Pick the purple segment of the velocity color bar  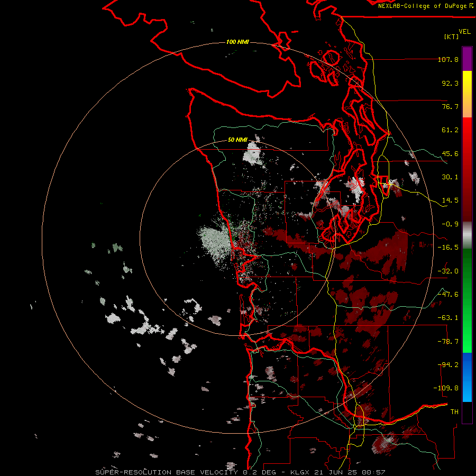[467, 59]
